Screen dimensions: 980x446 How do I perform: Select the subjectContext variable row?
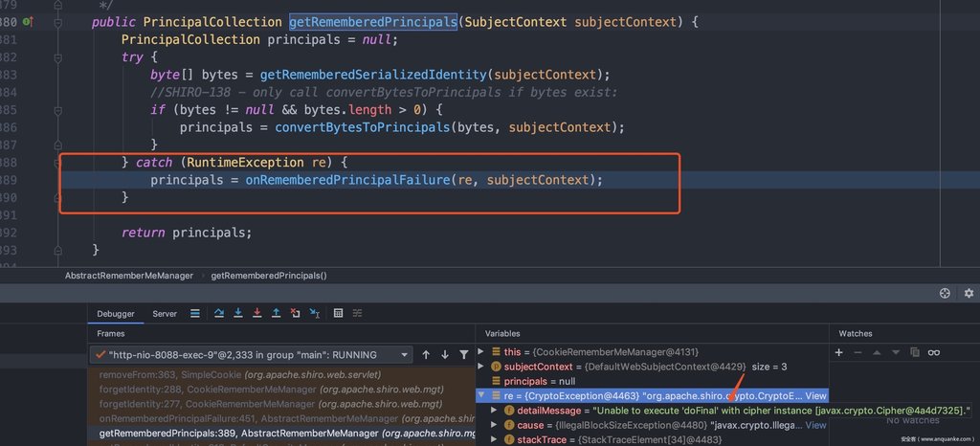653,367
